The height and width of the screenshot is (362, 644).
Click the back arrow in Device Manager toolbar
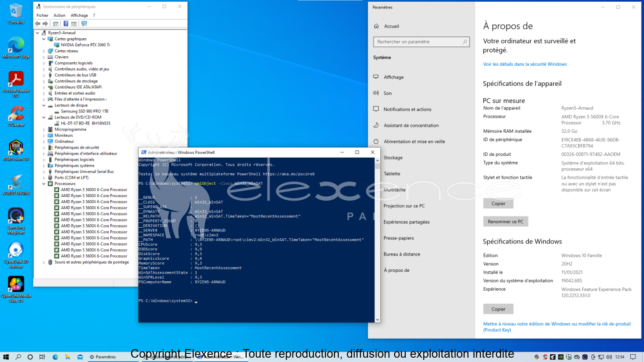(x=38, y=24)
